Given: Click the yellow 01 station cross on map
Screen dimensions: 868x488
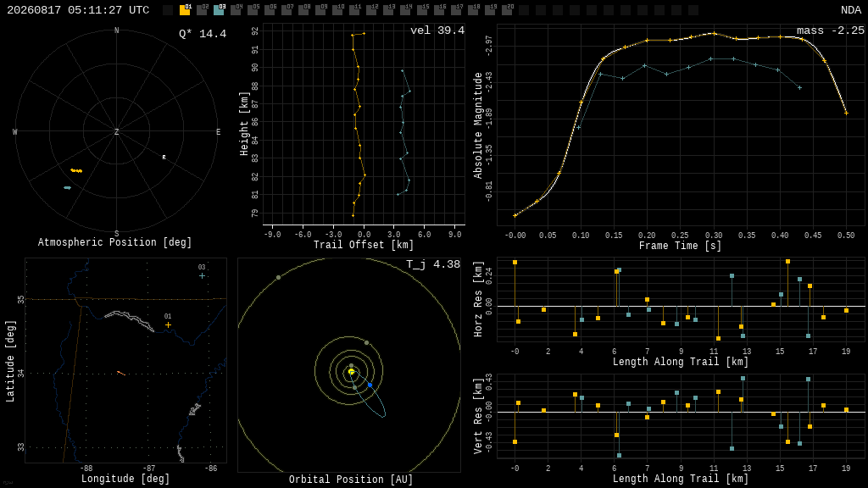Looking at the screenshot, I should [x=169, y=324].
